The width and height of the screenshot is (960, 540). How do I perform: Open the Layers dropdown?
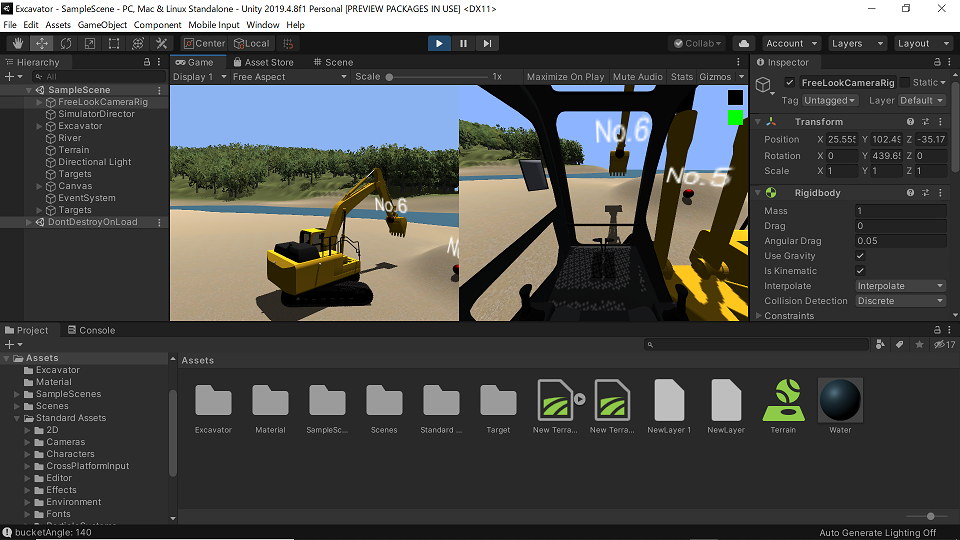(x=857, y=43)
